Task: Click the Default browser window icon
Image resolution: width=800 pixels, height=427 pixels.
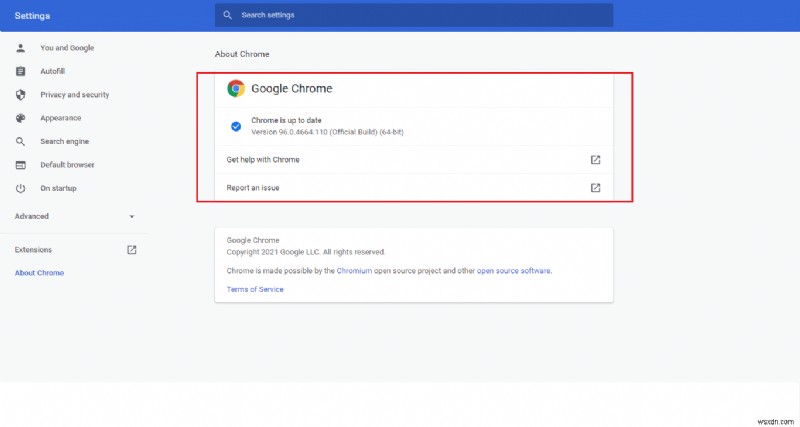Action: click(20, 165)
